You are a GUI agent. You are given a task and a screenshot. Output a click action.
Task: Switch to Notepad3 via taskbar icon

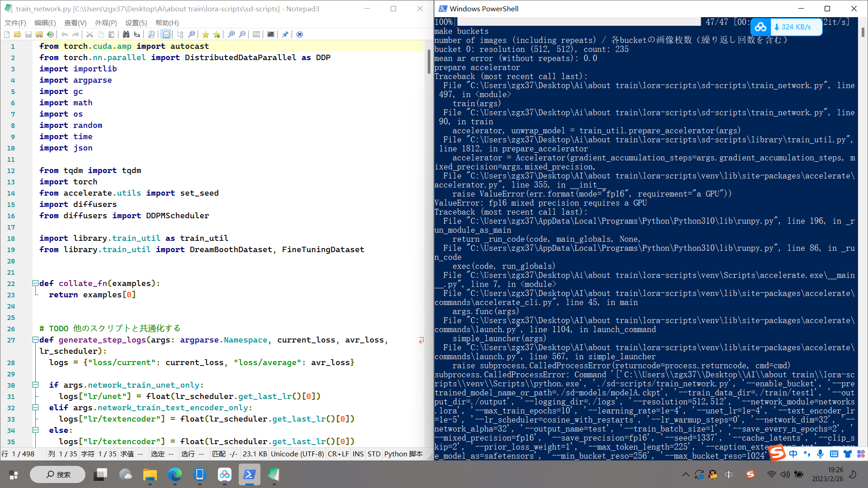[x=274, y=474]
